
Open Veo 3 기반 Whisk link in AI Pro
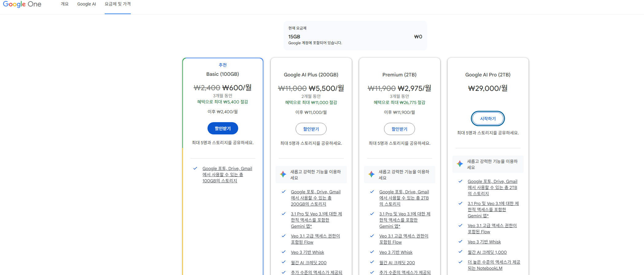tap(484, 242)
